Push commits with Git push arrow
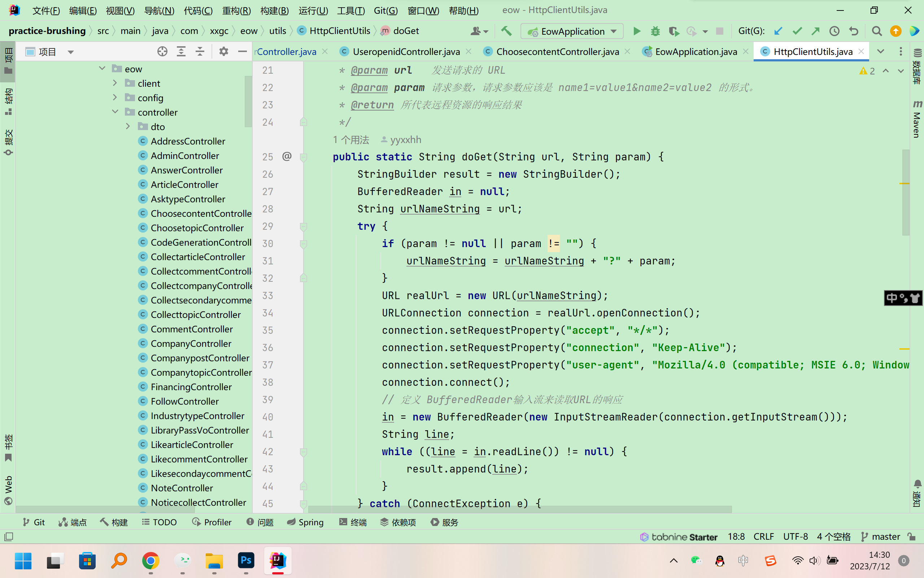The image size is (924, 578). [816, 31]
